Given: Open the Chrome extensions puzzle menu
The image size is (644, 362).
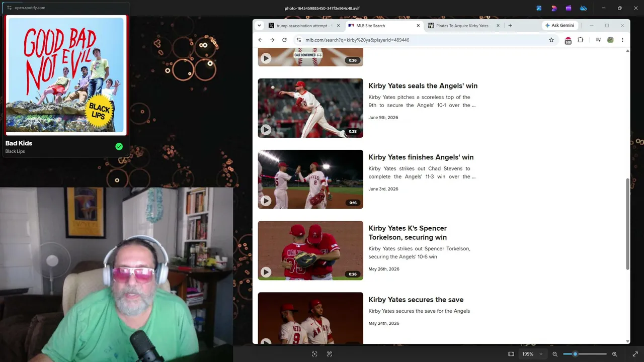Looking at the screenshot, I should [581, 40].
